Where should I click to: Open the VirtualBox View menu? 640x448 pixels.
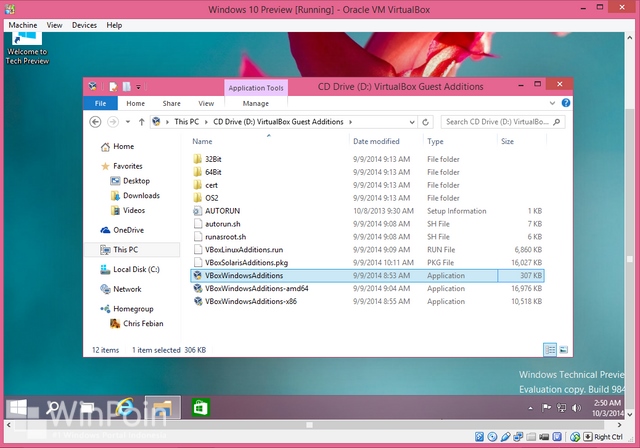54,25
